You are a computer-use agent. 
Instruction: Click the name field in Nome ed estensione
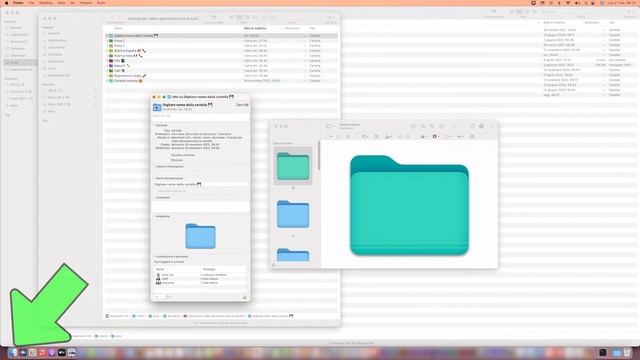[x=200, y=184]
